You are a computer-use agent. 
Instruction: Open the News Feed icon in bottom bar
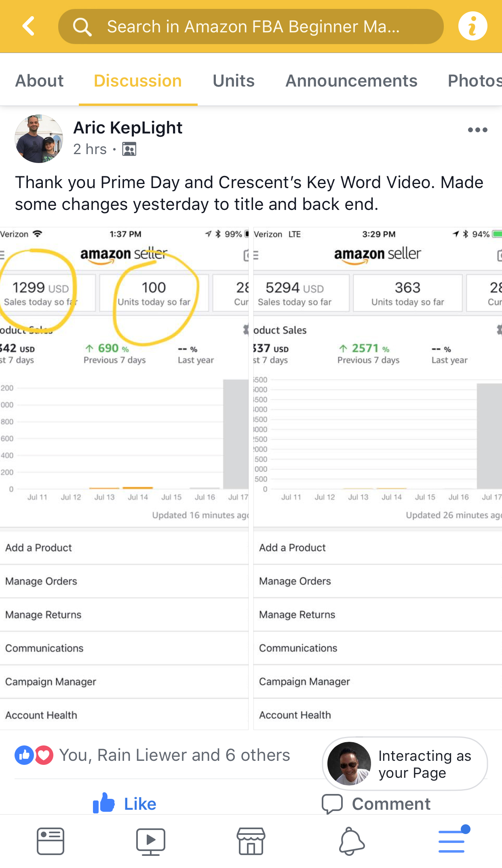[50, 841]
